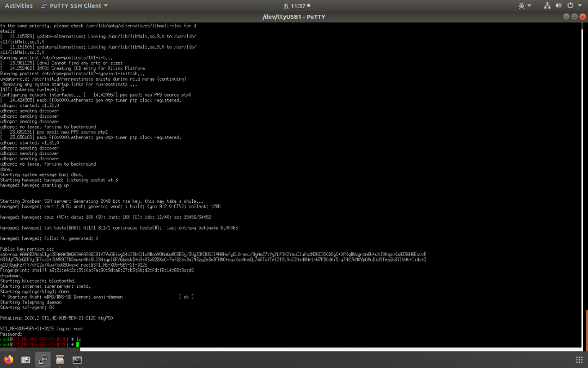Image resolution: width=588 pixels, height=368 pixels.
Task: Open the clock showing 11:37
Action: [297, 5]
